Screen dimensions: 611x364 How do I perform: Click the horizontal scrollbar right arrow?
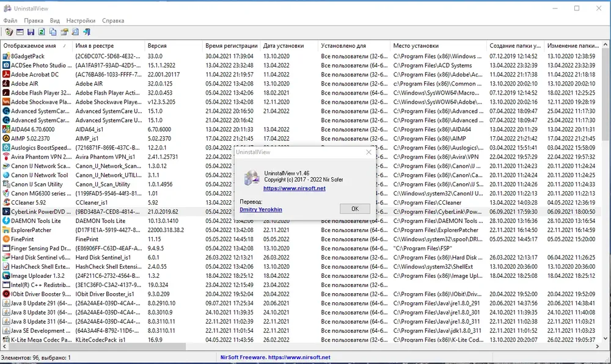[x=598, y=346]
